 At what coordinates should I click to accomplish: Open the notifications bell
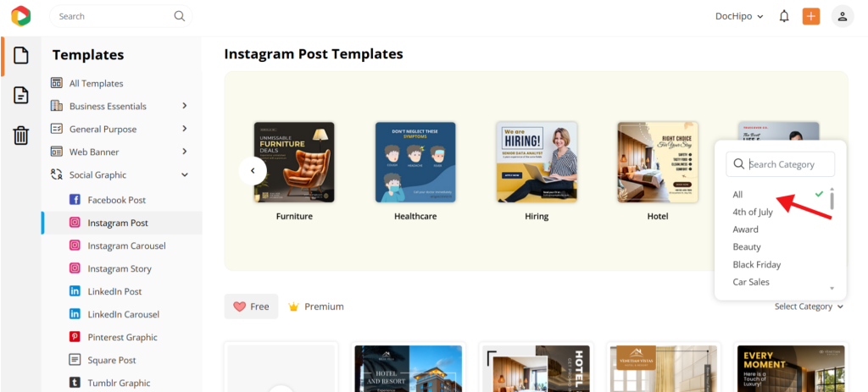tap(784, 16)
